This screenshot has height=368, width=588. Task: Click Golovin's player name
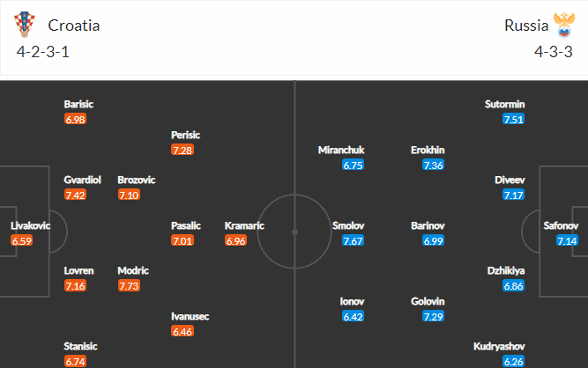[x=428, y=301]
